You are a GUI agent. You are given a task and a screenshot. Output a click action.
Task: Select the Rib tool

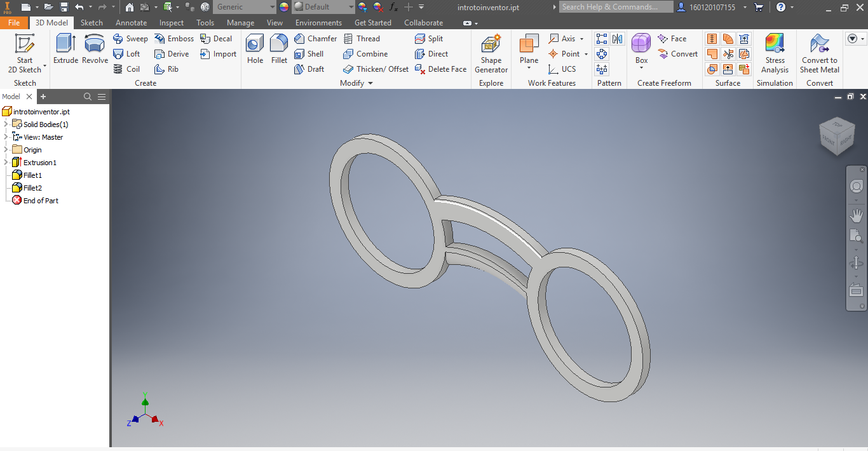pos(166,69)
